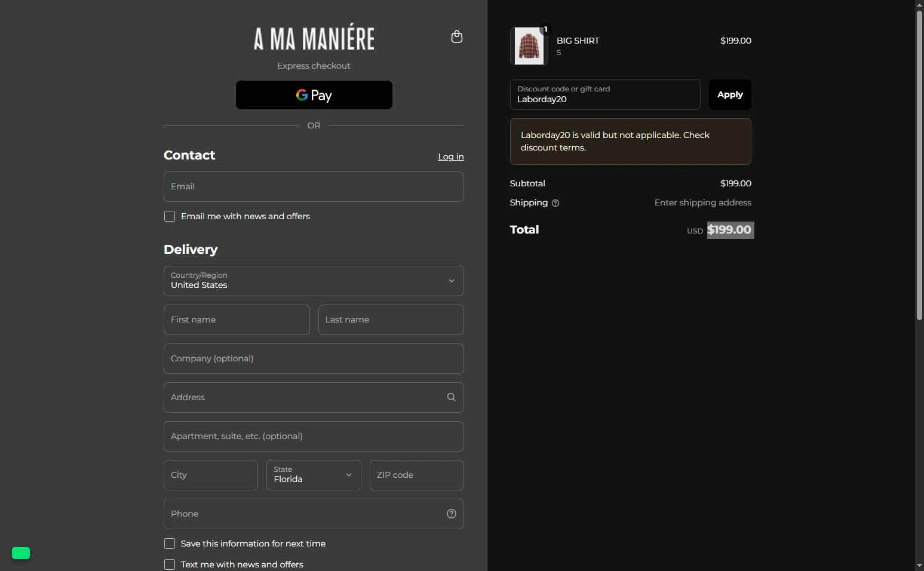Screen dimensions: 924x571
Task: Show phone number help question icon
Action: click(x=452, y=514)
